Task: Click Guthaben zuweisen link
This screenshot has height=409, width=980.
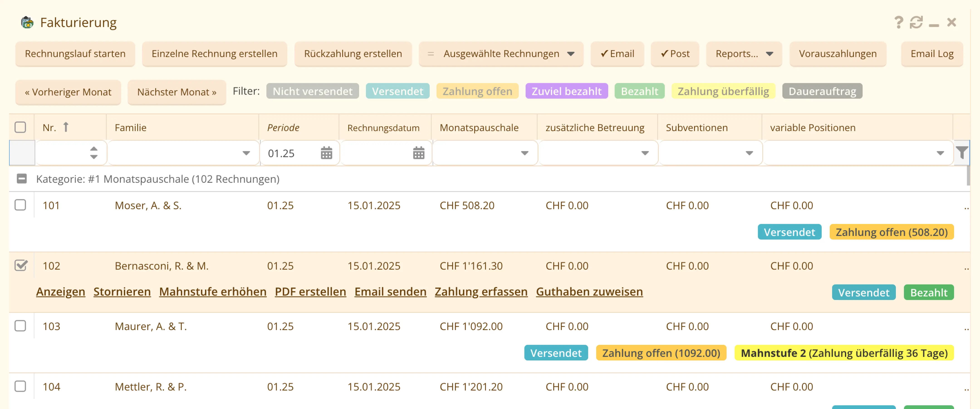Action: 589,292
